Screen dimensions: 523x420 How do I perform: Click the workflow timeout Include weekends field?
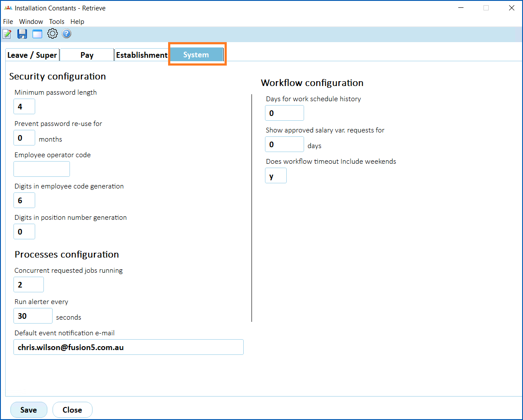click(276, 176)
